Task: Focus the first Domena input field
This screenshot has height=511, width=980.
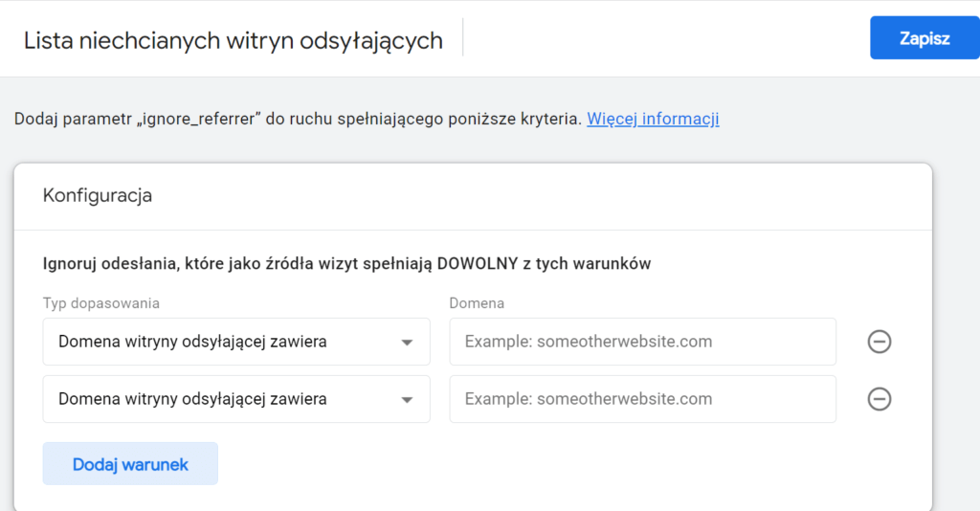Action: tap(642, 342)
